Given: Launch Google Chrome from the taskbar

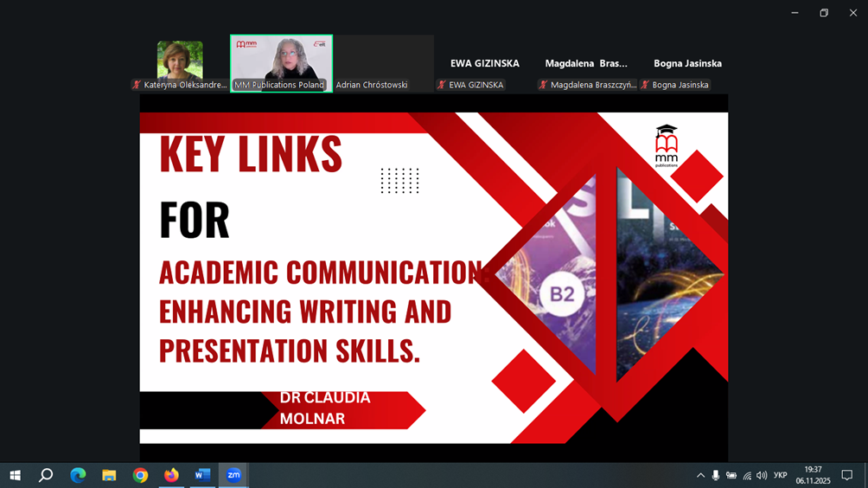Looking at the screenshot, I should click(x=140, y=475).
